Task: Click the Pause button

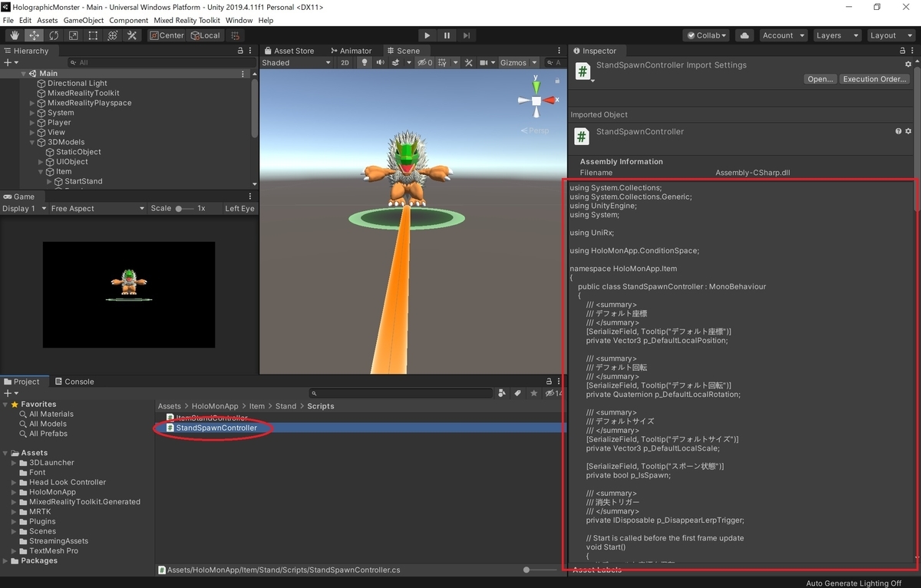Action: [x=447, y=35]
